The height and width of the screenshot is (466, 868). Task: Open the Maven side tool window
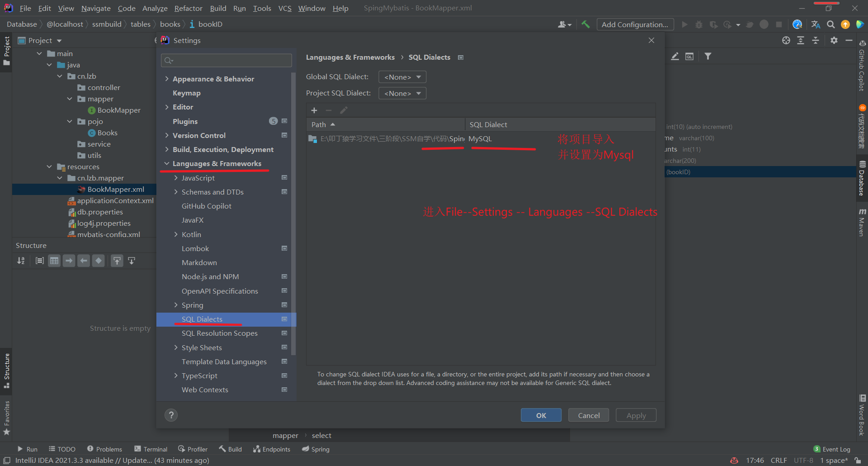point(862,222)
